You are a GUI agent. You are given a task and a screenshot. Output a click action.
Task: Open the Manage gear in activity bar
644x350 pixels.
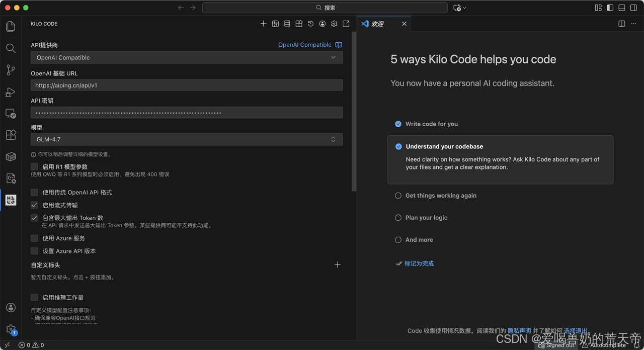[11, 329]
